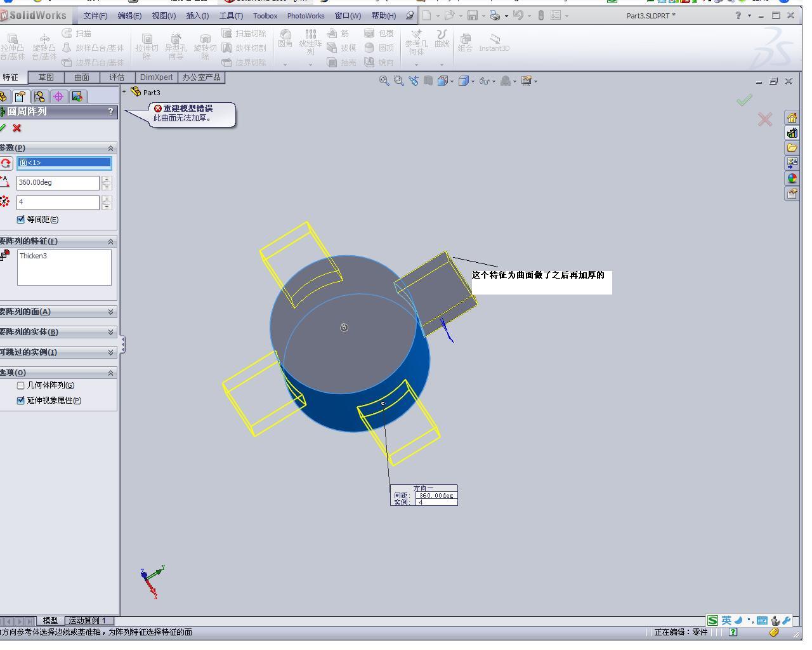Image resolution: width=812 pixels, height=650 pixels.
Task: Click the Fillet (圆角) tool
Action: coord(285,39)
